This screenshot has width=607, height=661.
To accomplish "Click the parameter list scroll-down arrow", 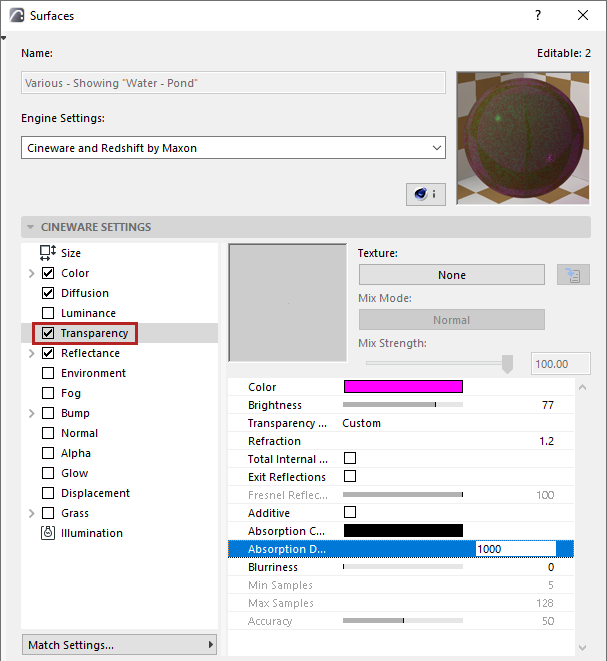I will point(583,648).
